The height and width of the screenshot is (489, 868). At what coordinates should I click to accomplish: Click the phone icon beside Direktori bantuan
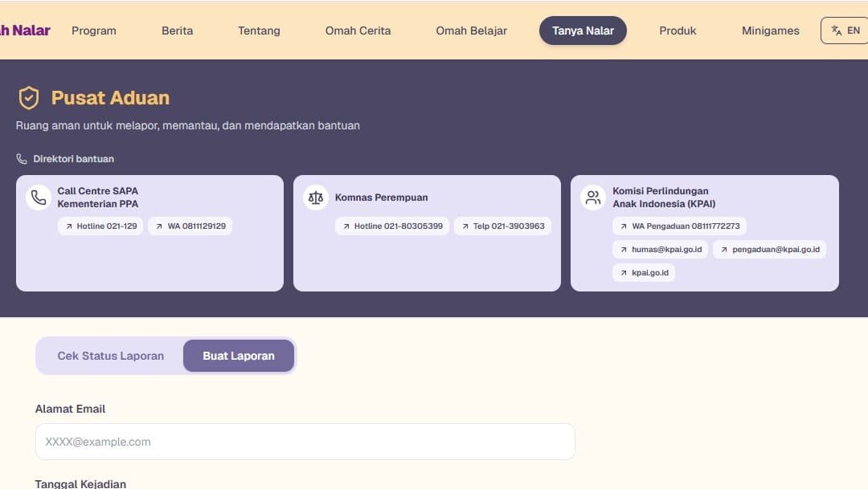(x=22, y=159)
